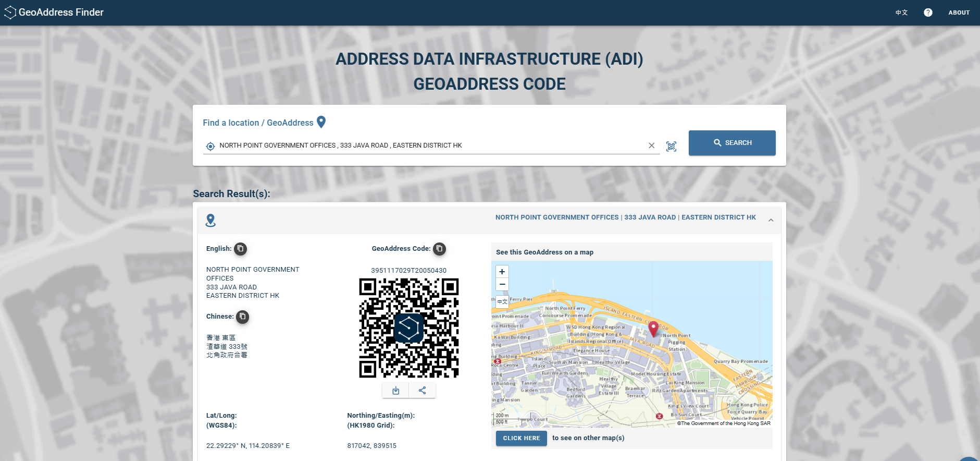Click the address search input field
Image resolution: width=980 pixels, height=461 pixels.
431,145
